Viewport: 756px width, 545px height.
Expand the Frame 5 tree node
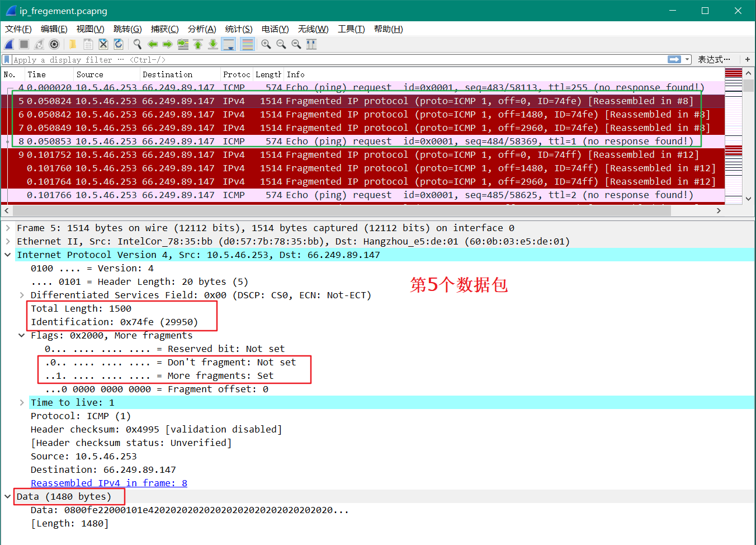8,228
